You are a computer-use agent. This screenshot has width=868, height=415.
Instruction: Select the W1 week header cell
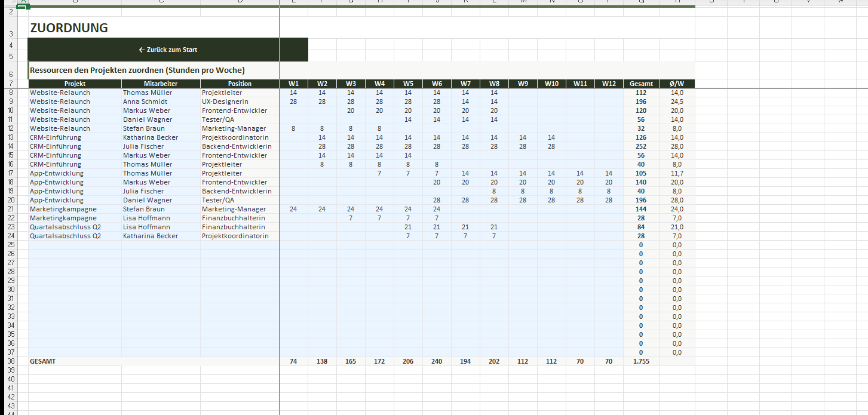pos(293,84)
